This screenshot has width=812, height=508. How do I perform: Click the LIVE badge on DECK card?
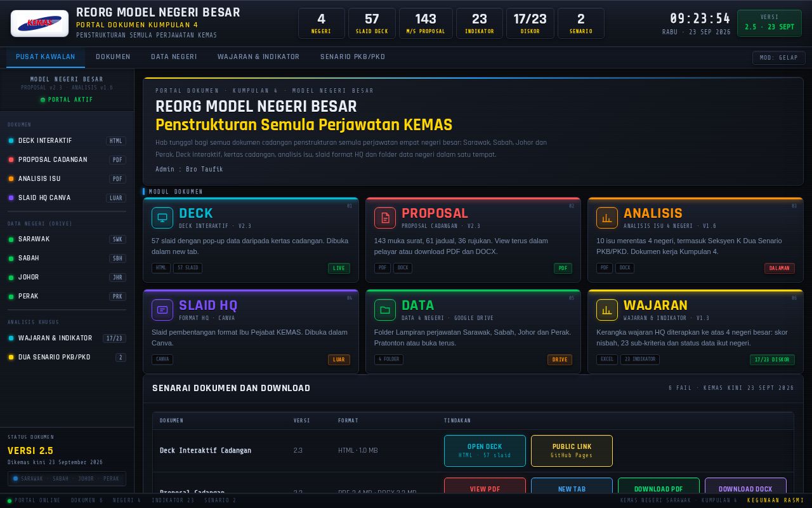tap(339, 268)
